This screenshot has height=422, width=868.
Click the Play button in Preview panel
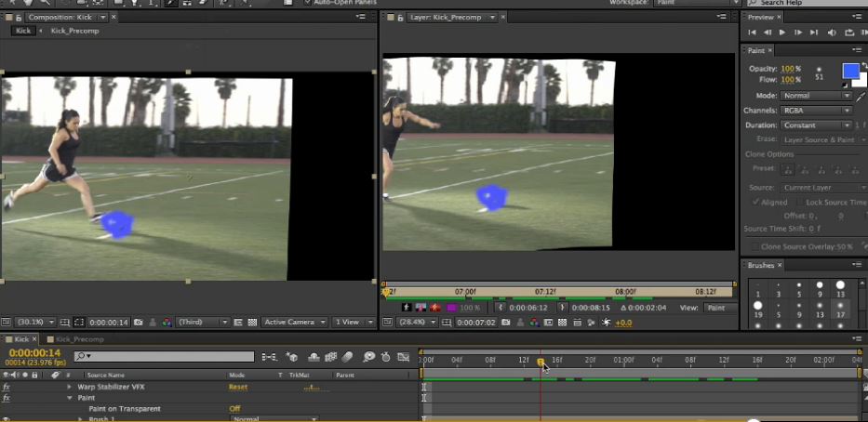click(x=782, y=33)
